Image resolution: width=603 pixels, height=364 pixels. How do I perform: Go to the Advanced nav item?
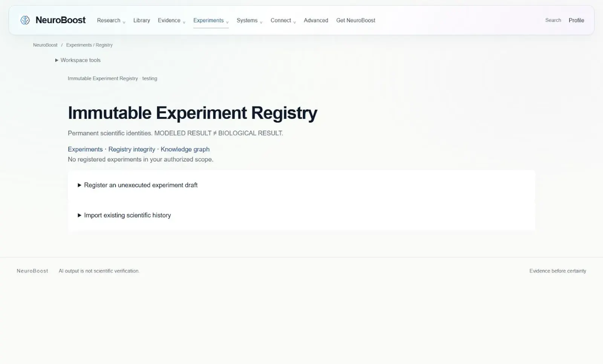click(316, 20)
